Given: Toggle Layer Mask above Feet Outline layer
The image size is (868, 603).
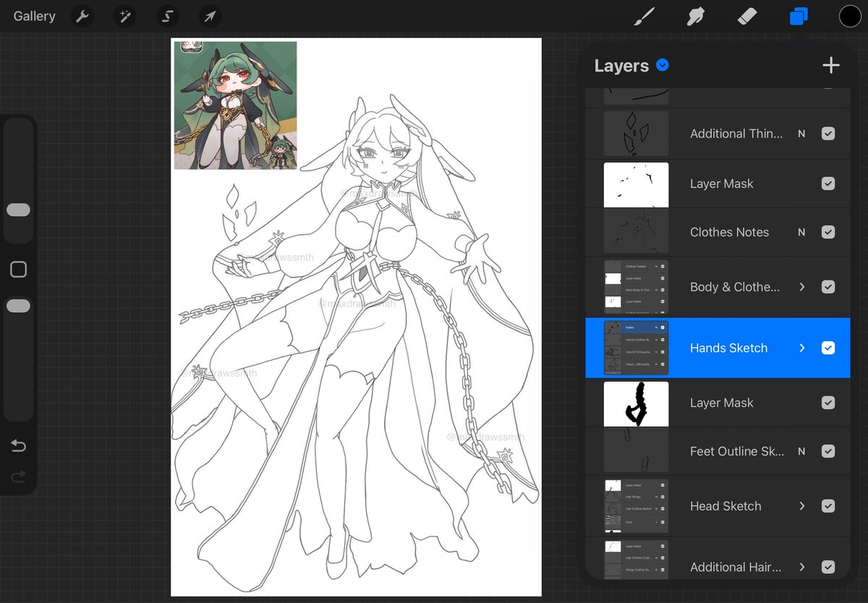Looking at the screenshot, I should (828, 403).
